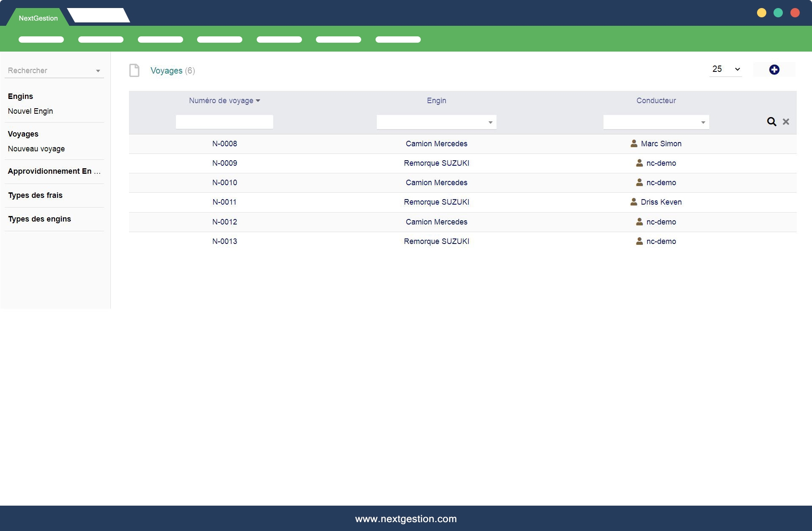812x531 pixels.
Task: Click the yellow window control circle
Action: [761, 13]
